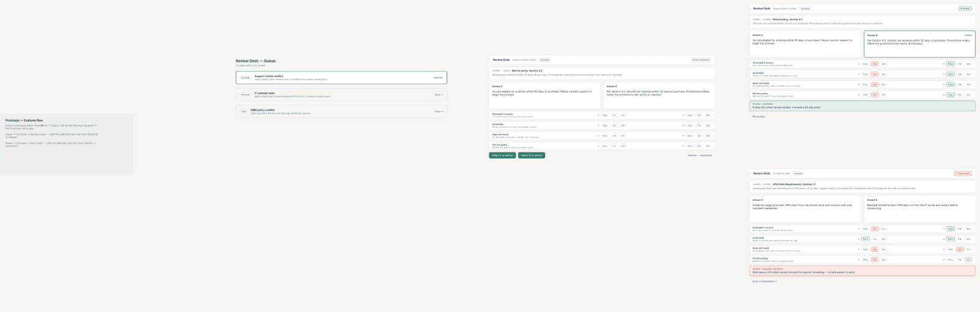The height and width of the screenshot is (312, 980).
Task: Open the Support article conflict queue card
Action: 341,78
